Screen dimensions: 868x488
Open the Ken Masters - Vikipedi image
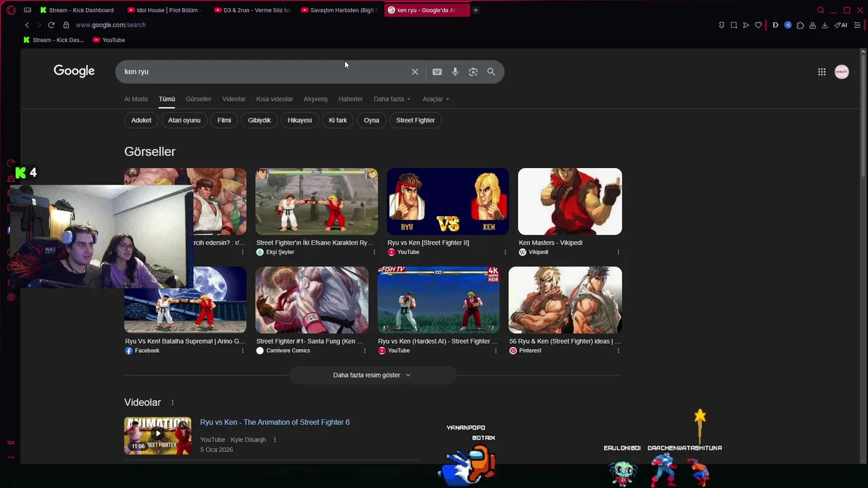coord(570,201)
